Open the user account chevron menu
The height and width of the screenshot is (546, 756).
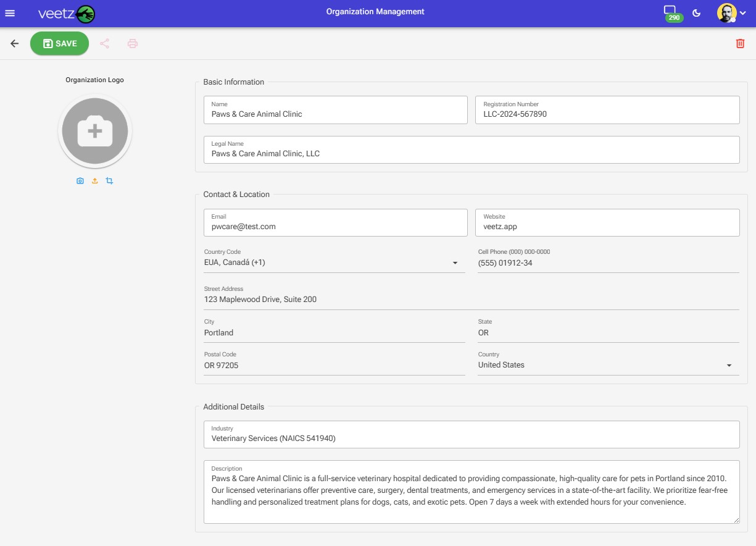click(743, 13)
